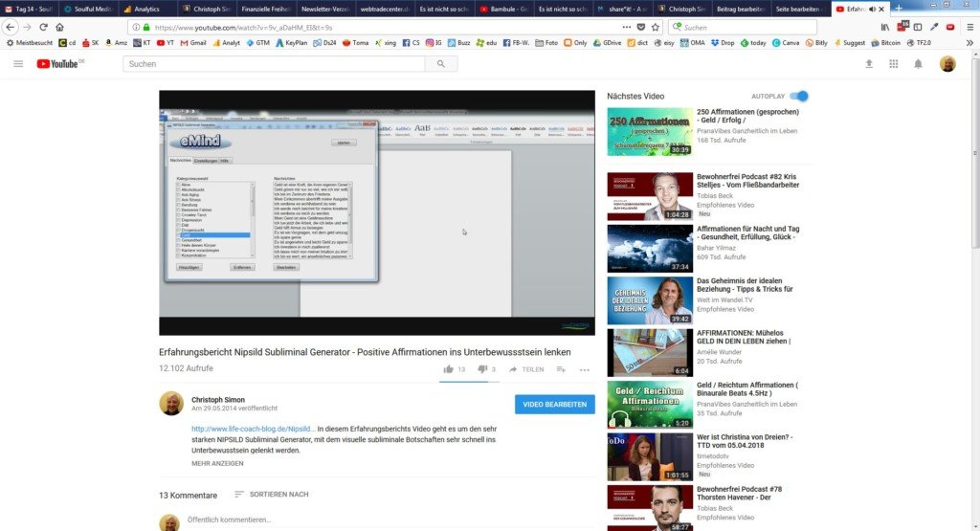Open the YouTube upload video icon
Viewport: 980px width, 531px height.
[869, 64]
